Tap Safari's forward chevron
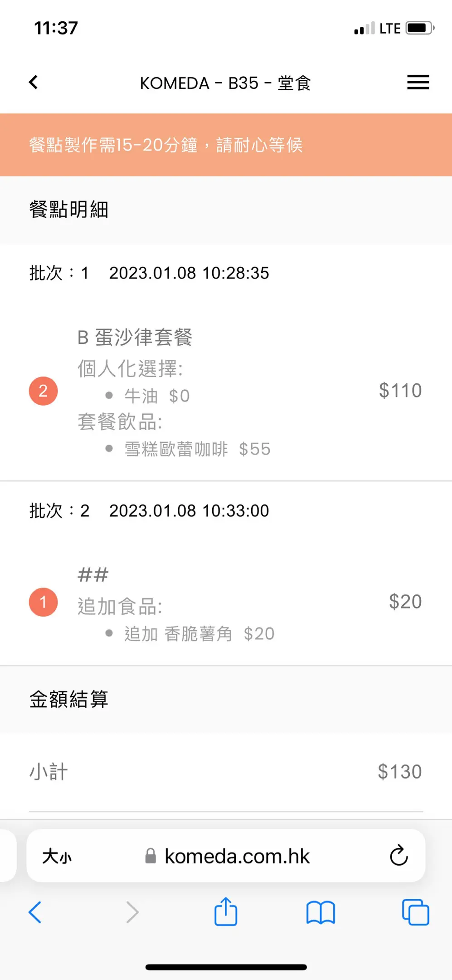Viewport: 452px width, 980px height. (132, 912)
